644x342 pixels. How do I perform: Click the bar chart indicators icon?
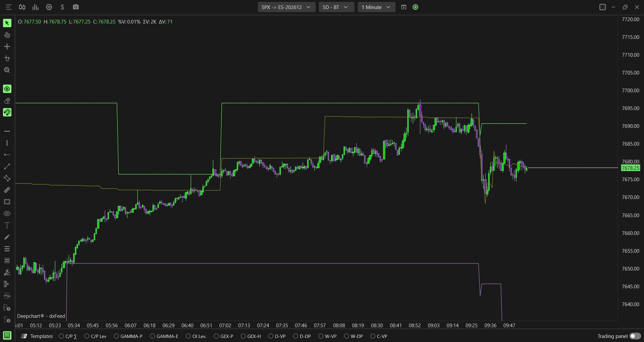coord(36,7)
